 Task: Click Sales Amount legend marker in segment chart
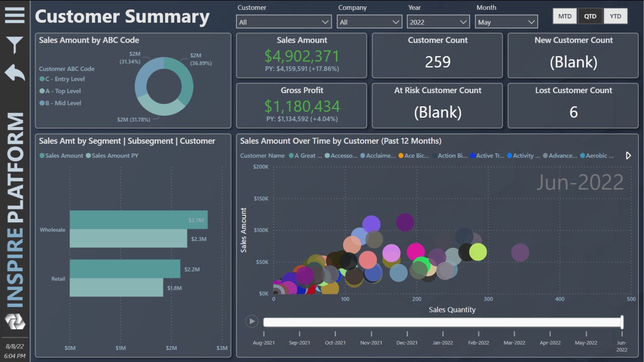pyautogui.click(x=42, y=156)
